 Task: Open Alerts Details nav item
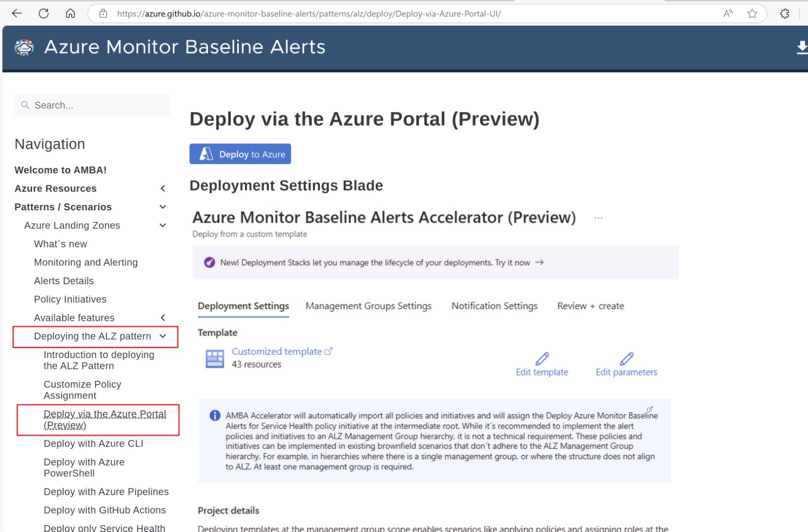click(64, 281)
